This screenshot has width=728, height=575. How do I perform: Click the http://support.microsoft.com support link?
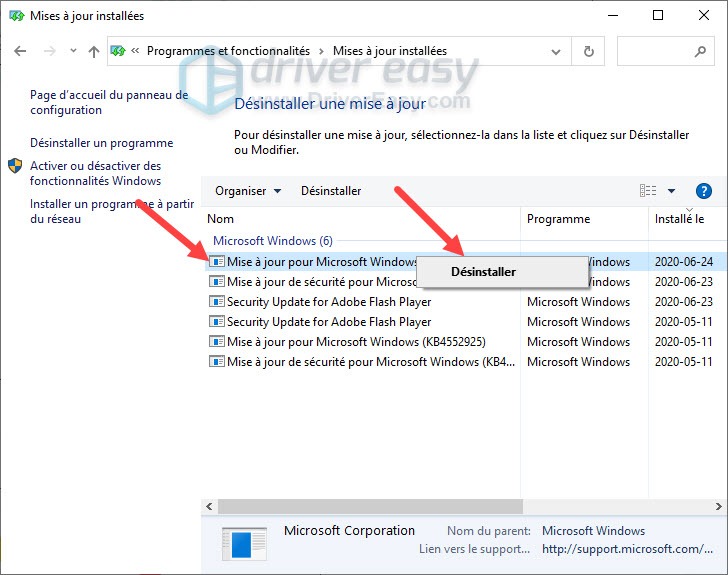627,549
